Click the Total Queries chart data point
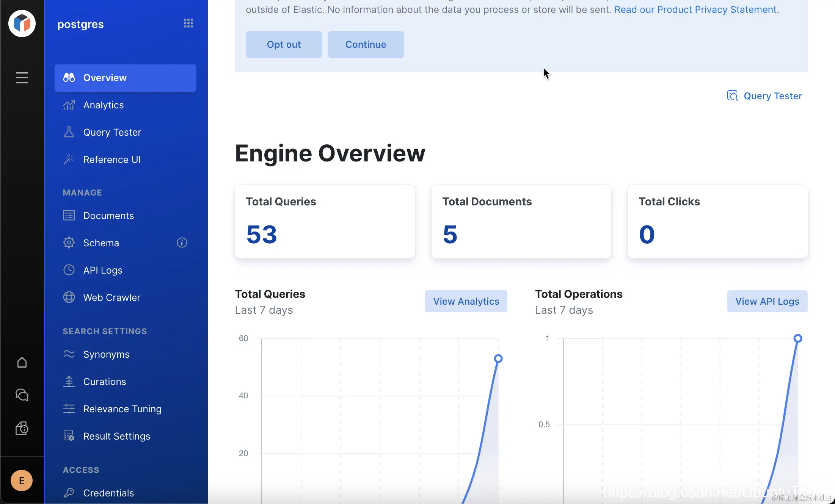835x504 pixels. (x=498, y=358)
